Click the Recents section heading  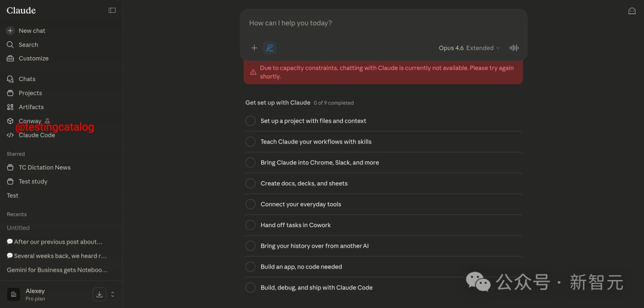click(x=17, y=214)
